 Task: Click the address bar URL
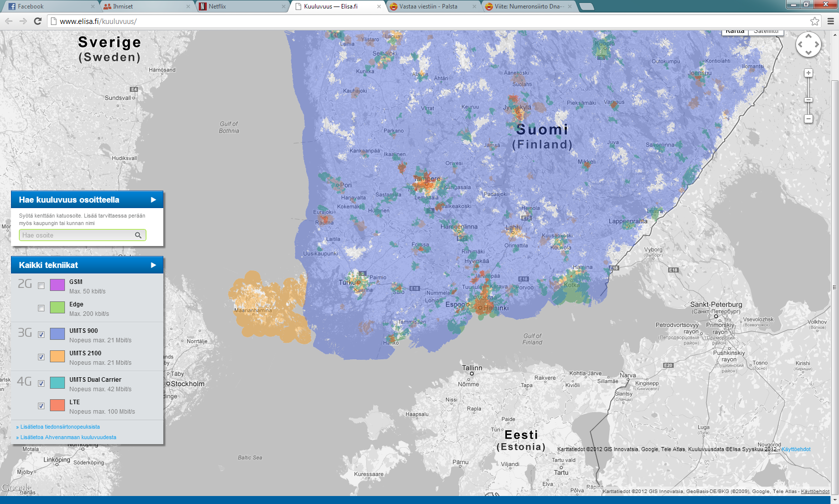click(98, 21)
